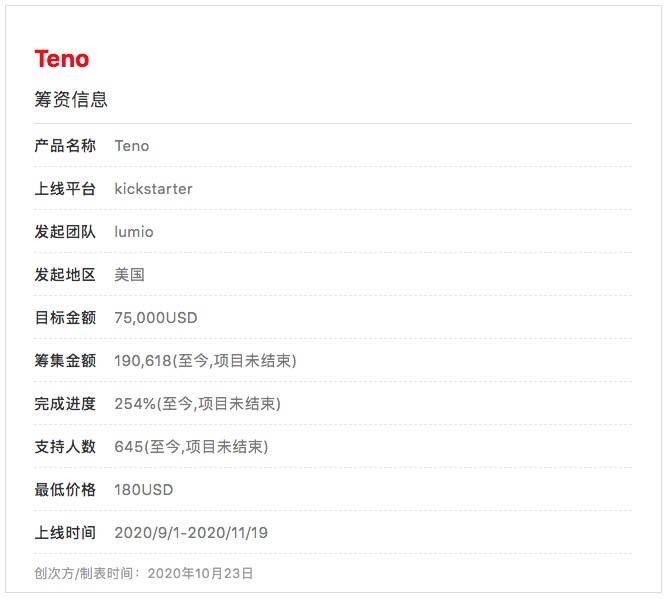Click the 创次方 footer date 2020年10月23日
This screenshot has width=666, height=599.
tap(200, 573)
